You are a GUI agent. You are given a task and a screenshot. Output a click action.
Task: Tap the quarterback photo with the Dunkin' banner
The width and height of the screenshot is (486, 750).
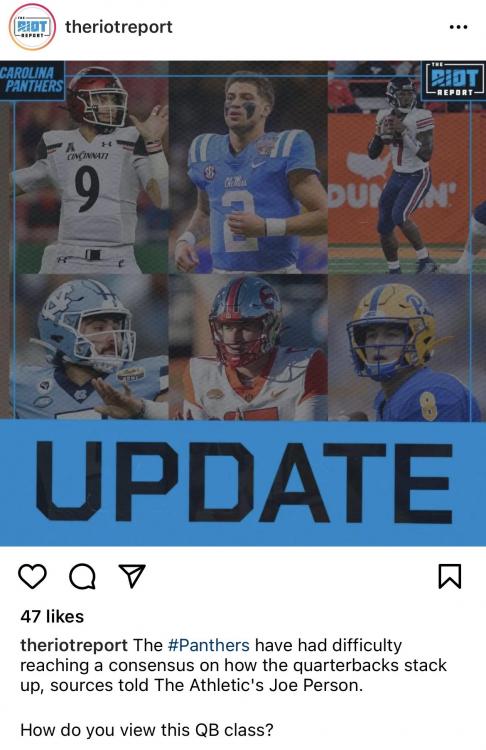[407, 167]
